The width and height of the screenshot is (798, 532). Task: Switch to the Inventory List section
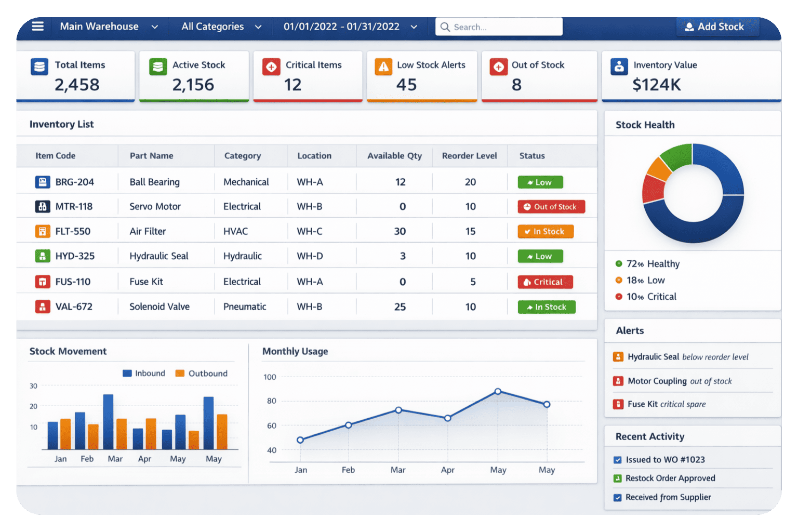(61, 124)
